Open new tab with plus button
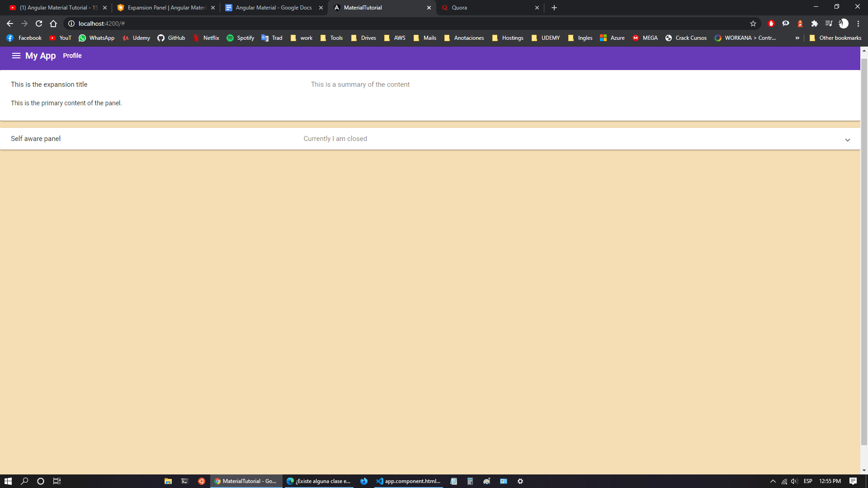 click(554, 8)
